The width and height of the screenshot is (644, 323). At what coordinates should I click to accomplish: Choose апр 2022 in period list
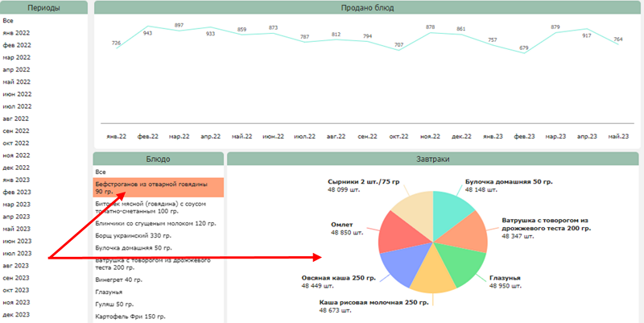click(16, 70)
